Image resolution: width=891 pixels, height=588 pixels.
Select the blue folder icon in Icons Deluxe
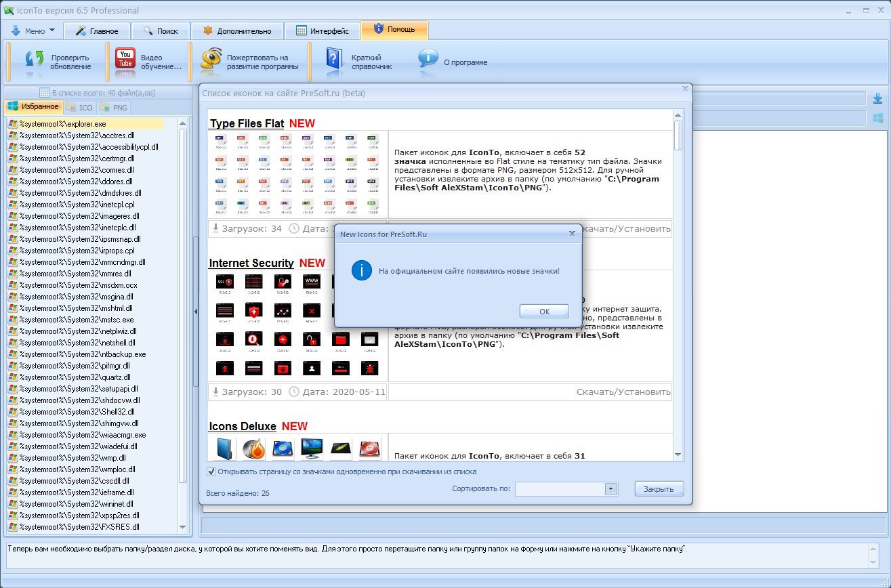click(x=226, y=448)
